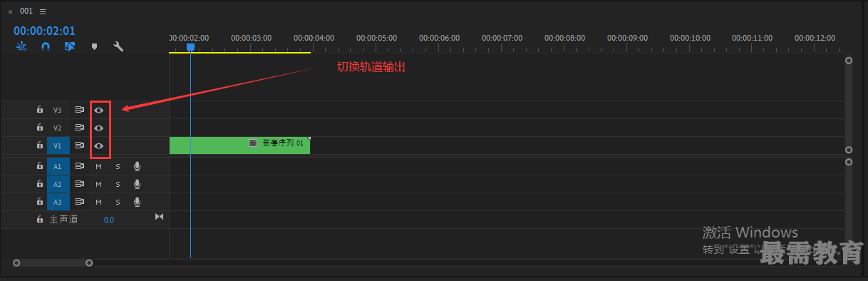Image resolution: width=868 pixels, height=281 pixels.
Task: Toggle lock on track V1
Action: (40, 145)
